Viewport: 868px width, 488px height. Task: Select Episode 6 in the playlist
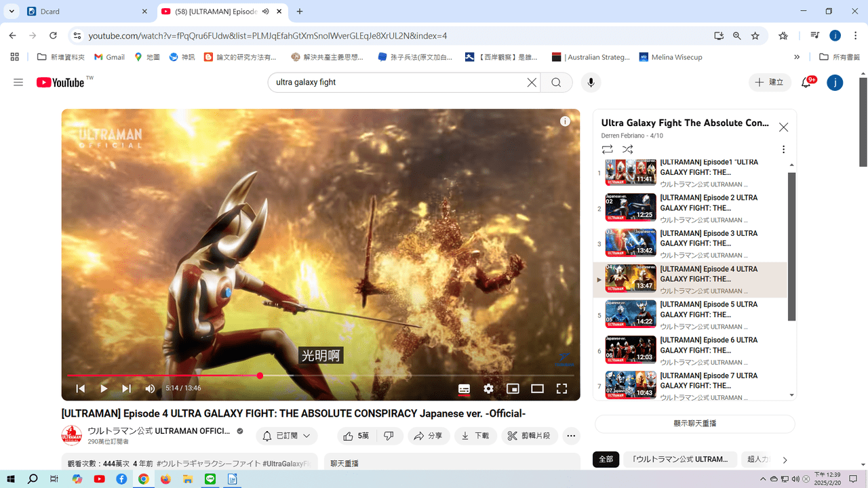[690, 350]
